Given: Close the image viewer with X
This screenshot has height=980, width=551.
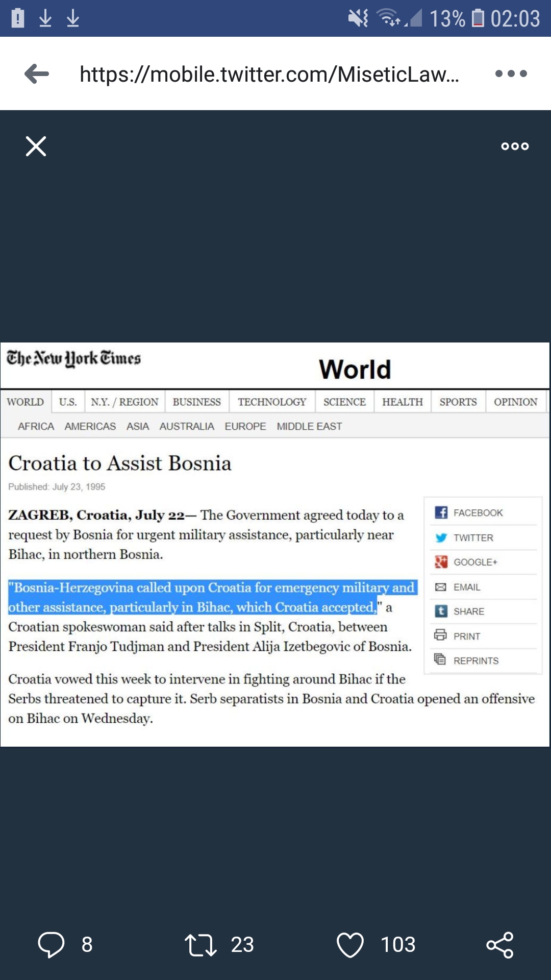Looking at the screenshot, I should click(x=36, y=146).
